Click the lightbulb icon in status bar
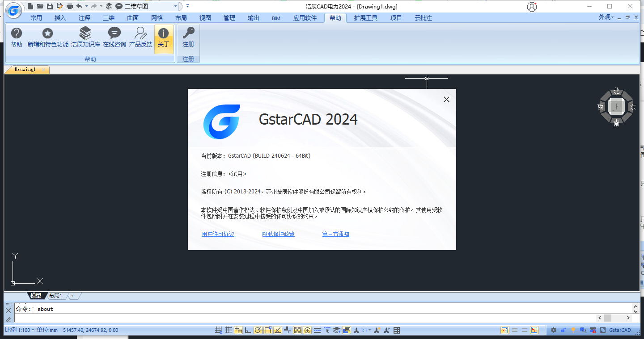This screenshot has height=339, width=644. 573,330
